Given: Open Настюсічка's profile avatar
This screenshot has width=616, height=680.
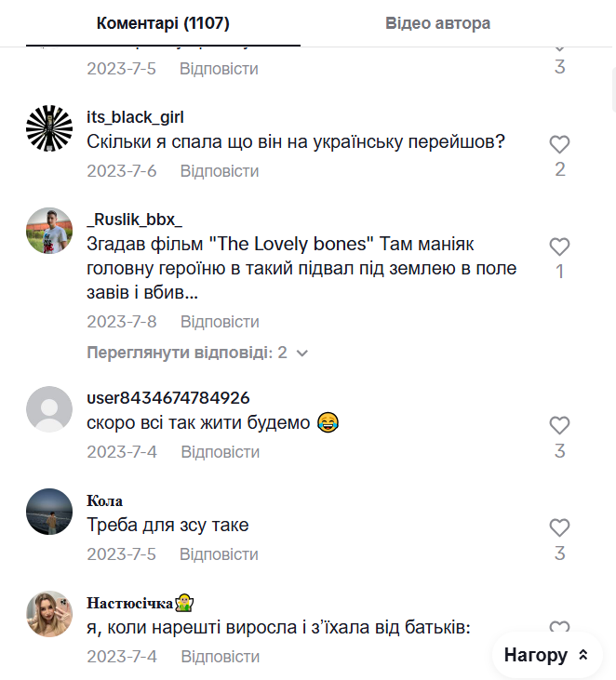Looking at the screenshot, I should tap(49, 614).
